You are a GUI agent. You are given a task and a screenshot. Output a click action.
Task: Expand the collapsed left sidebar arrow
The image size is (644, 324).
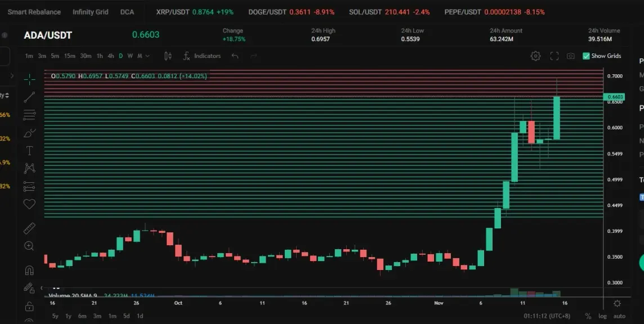12,75
